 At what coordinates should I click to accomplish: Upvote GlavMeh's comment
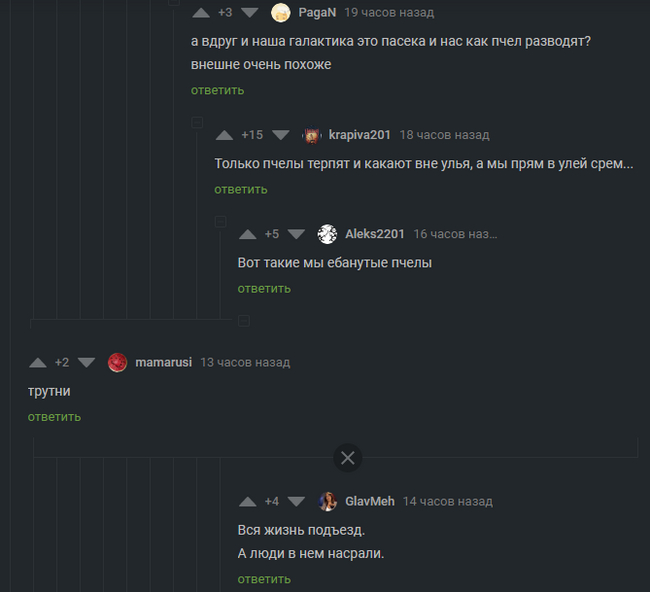point(247,502)
